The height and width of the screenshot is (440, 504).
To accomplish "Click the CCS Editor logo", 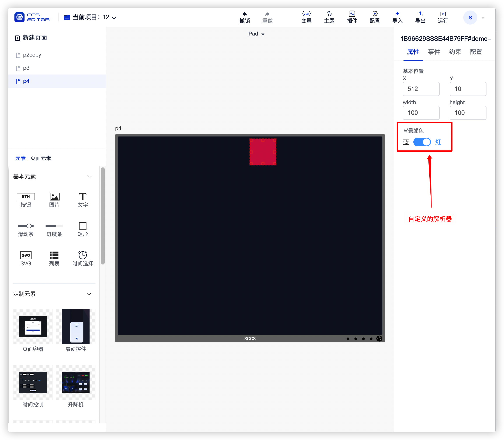I will pyautogui.click(x=32, y=17).
